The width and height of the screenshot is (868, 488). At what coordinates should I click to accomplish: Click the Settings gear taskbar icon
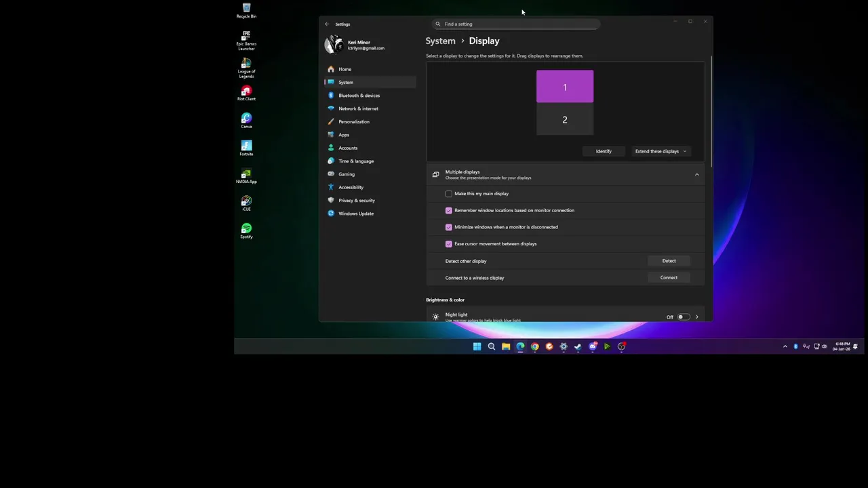564,346
